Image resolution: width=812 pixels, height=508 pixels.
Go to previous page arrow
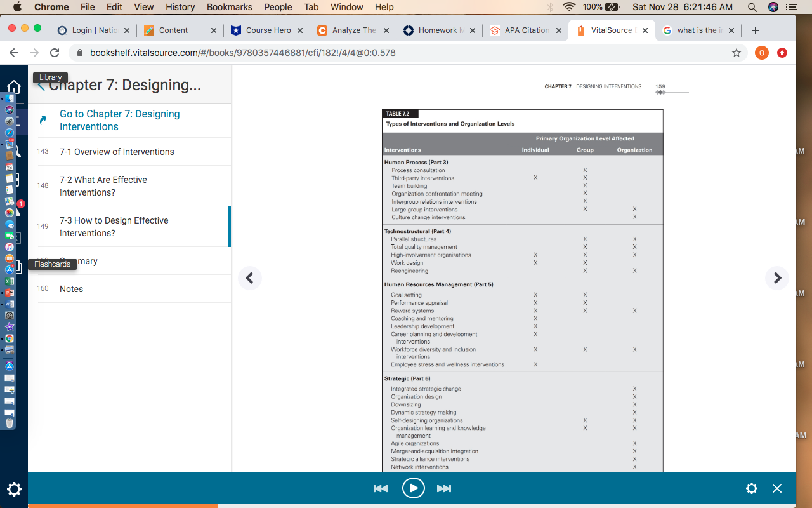tap(250, 277)
